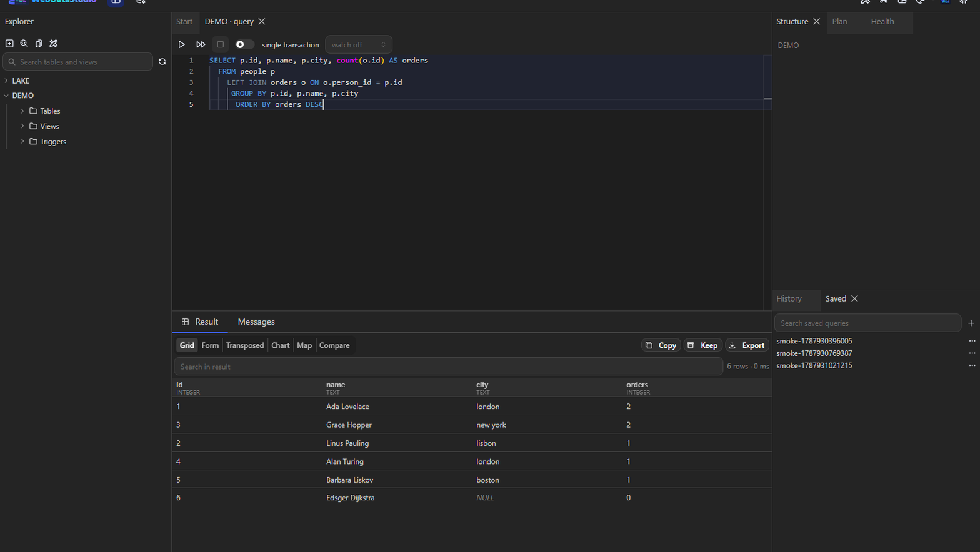Open the watch off dropdown

pos(359,44)
